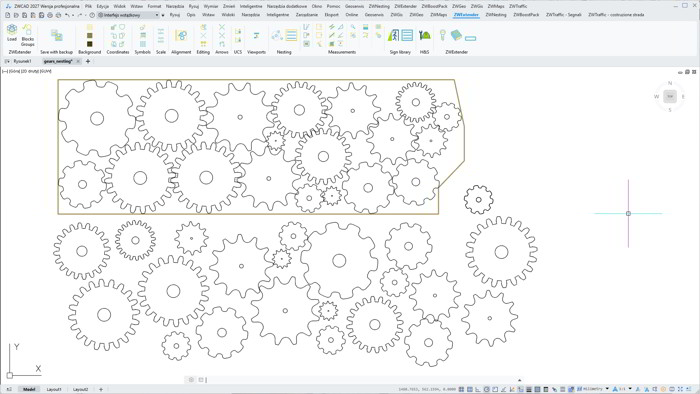This screenshot has height=394, width=700.
Task: Toggle dynamic input in status bar
Action: [x=520, y=390]
